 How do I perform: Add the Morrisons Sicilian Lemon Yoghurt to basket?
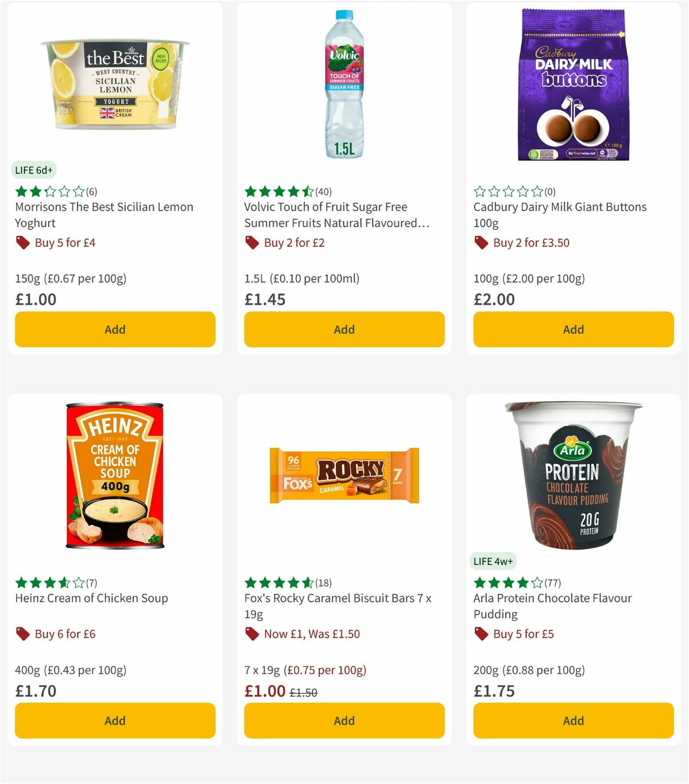point(115,329)
